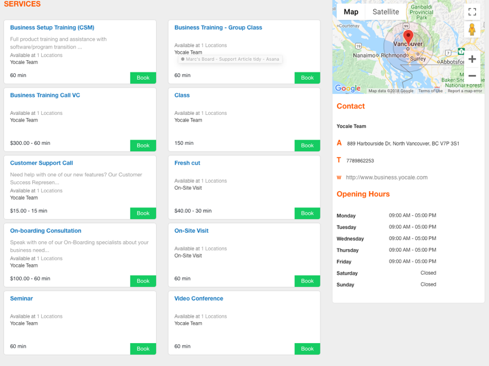
Task: Select the Monday opening hours row
Action: [x=386, y=215]
